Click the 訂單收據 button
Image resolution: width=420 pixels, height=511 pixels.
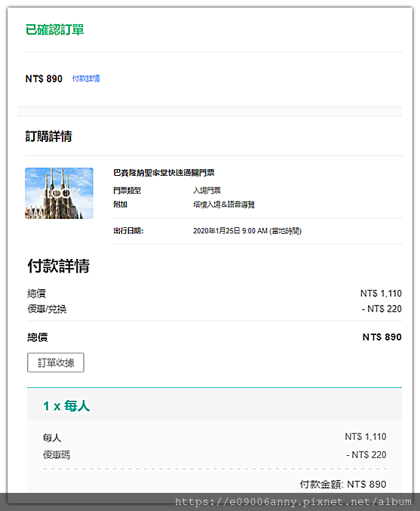click(56, 362)
